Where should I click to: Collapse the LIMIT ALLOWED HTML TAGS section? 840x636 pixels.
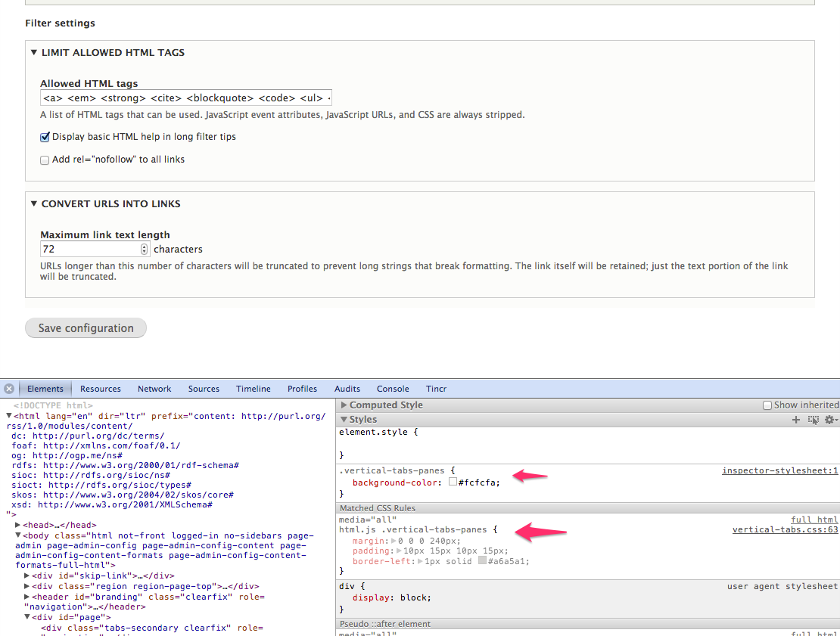(33, 52)
